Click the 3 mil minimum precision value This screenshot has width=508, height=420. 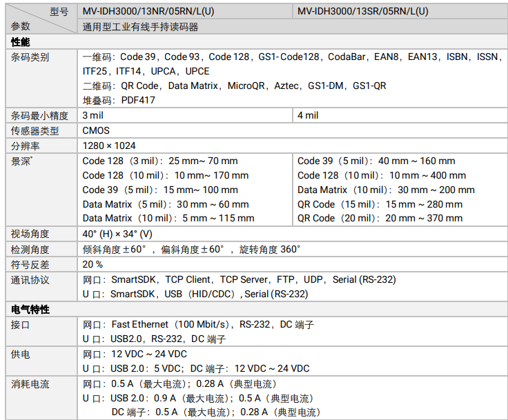93,115
